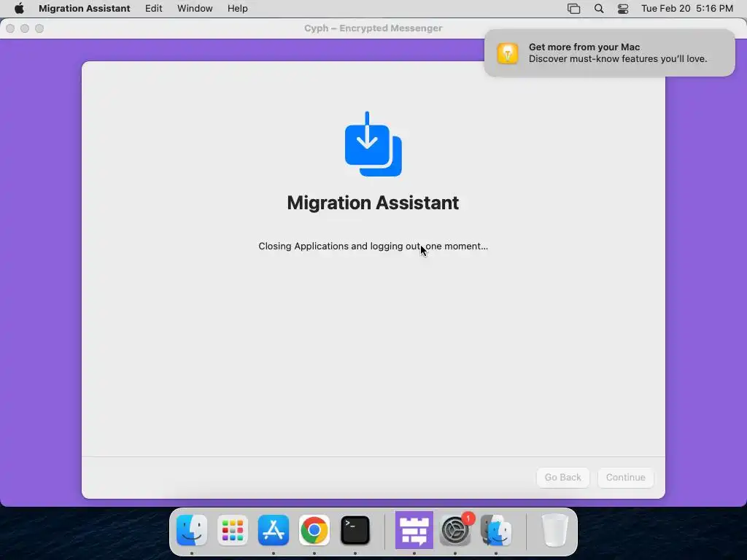Image resolution: width=747 pixels, height=560 pixels.
Task: Open the Migration Assistant app menu
Action: tap(85, 9)
